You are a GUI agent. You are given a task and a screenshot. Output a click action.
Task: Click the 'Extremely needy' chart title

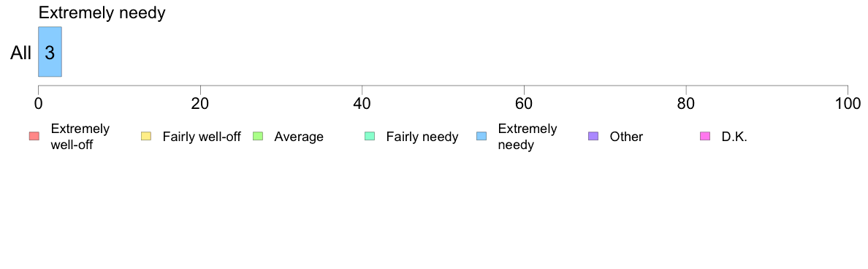(x=102, y=13)
